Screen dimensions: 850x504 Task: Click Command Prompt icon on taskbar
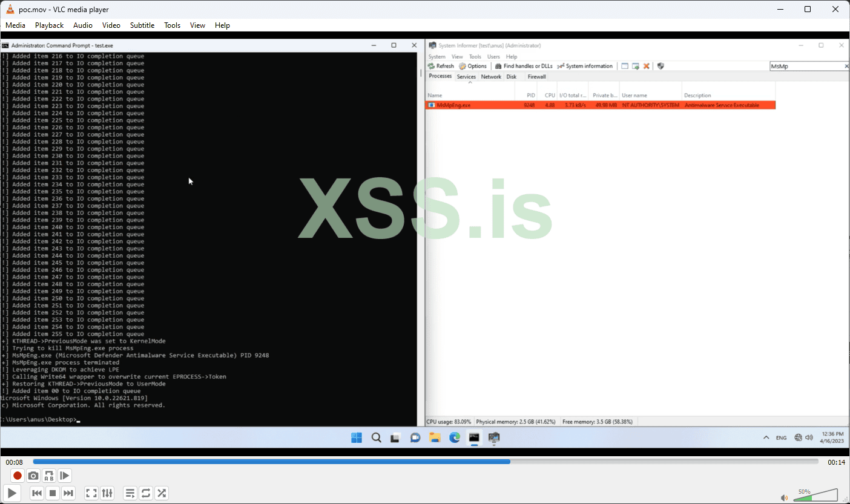tap(474, 437)
